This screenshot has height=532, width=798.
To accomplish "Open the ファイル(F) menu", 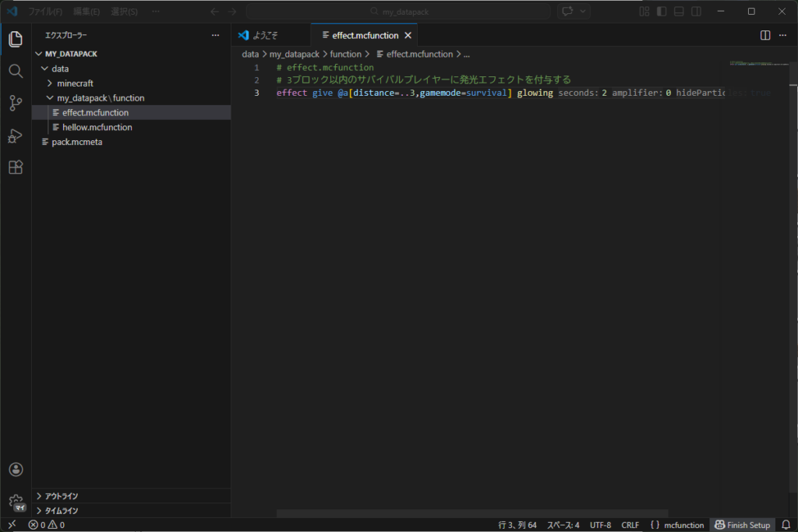I will pos(45,12).
